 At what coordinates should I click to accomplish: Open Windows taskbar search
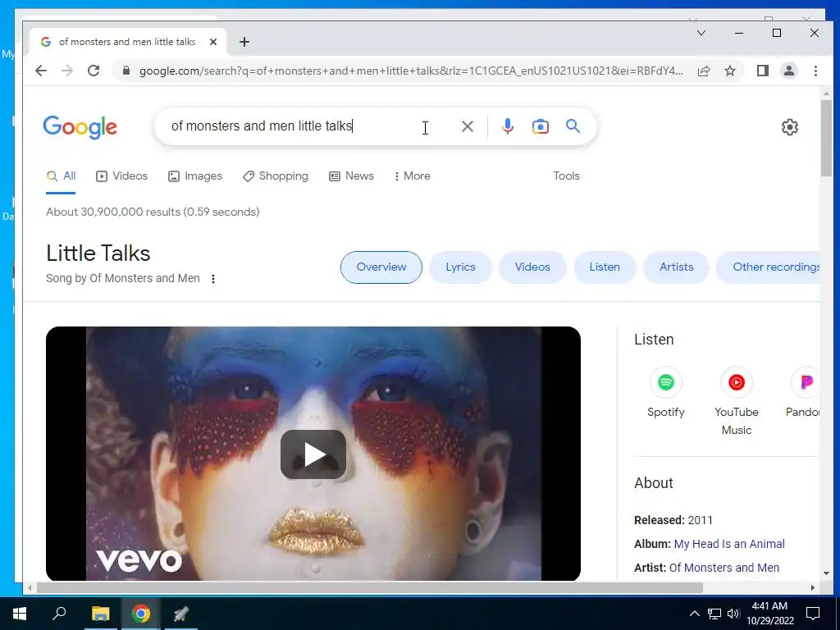pos(59,614)
